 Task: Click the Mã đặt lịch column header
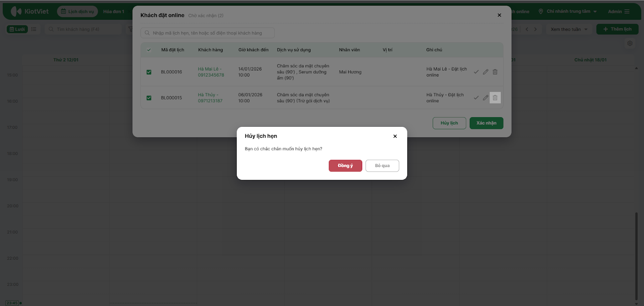click(x=173, y=50)
